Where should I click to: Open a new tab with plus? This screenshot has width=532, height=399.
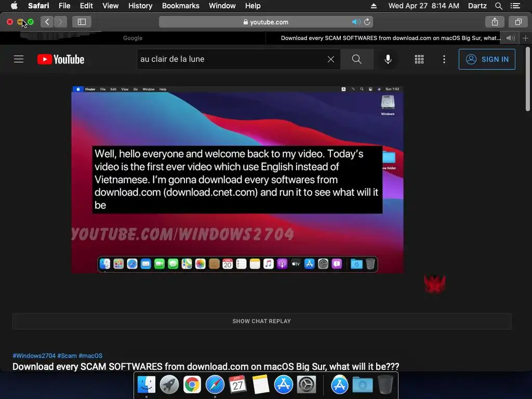click(526, 38)
